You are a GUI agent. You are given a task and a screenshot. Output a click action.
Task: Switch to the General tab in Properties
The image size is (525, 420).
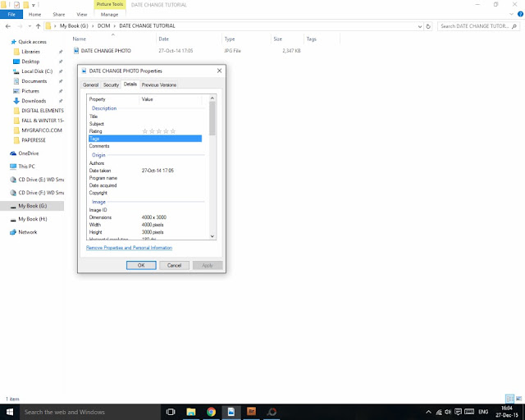(x=91, y=85)
